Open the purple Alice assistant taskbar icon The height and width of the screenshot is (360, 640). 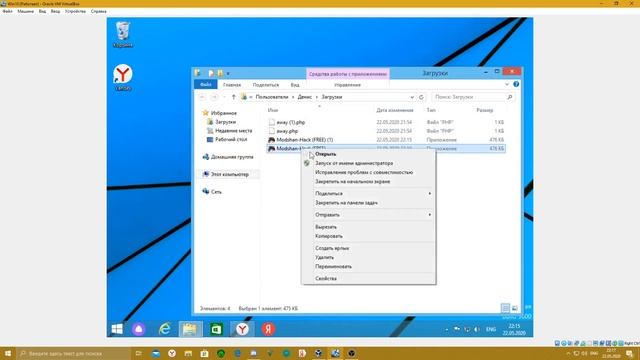138,329
